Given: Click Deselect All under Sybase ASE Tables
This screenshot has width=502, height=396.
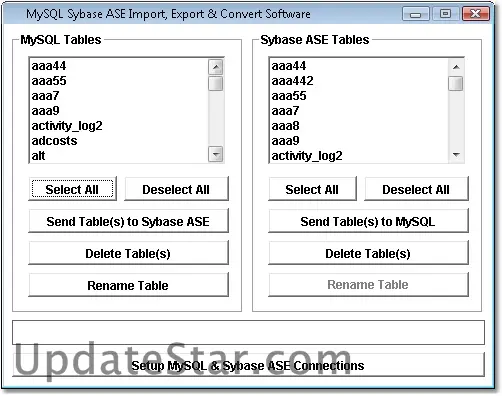Looking at the screenshot, I should tap(416, 189).
